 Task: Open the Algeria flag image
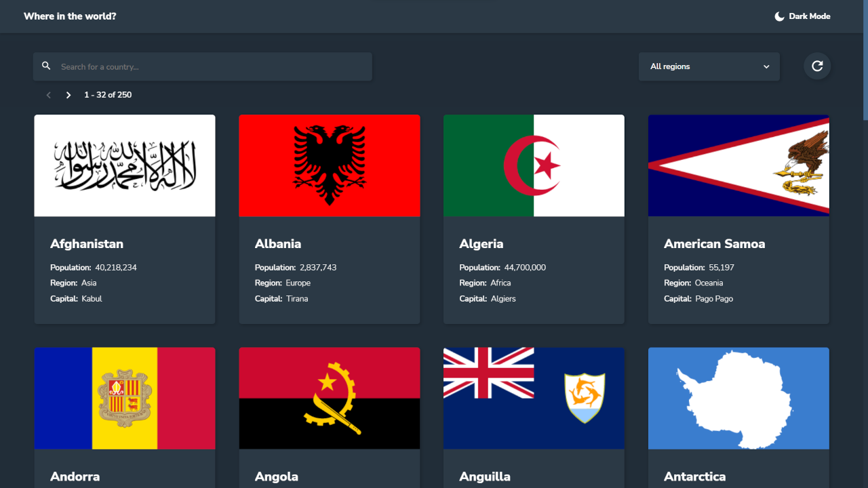tap(534, 165)
